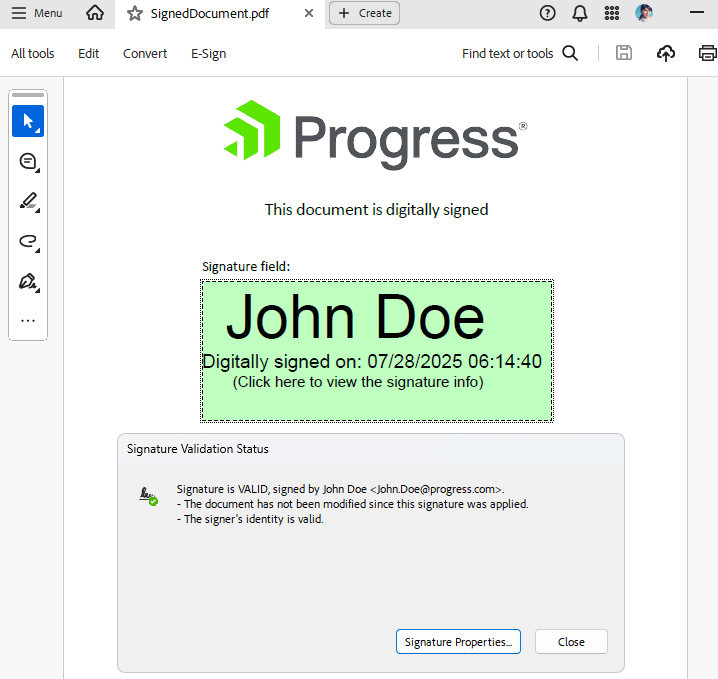Close the SignedDocument.pdf tab

[x=309, y=13]
